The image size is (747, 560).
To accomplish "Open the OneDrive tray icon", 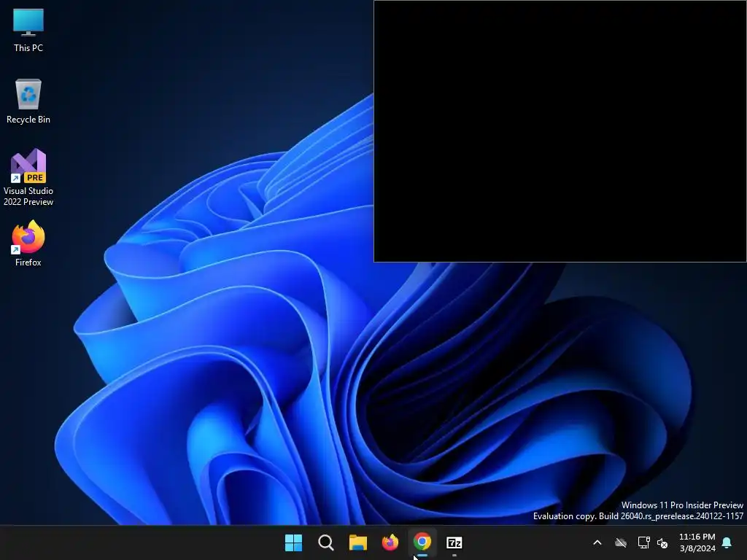I will coord(621,542).
